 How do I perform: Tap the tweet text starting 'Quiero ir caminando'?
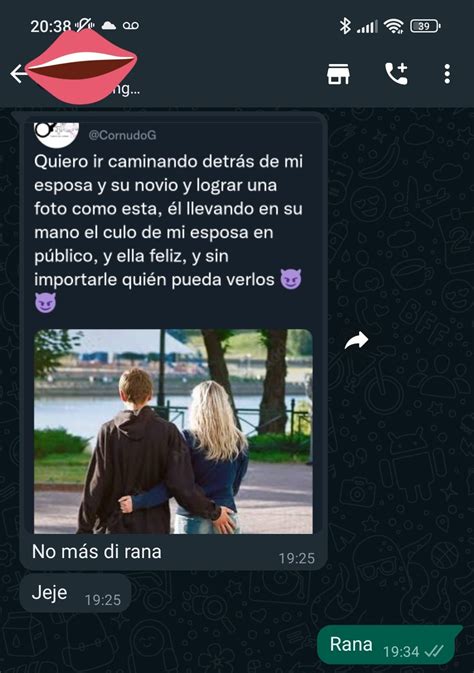[x=168, y=232]
